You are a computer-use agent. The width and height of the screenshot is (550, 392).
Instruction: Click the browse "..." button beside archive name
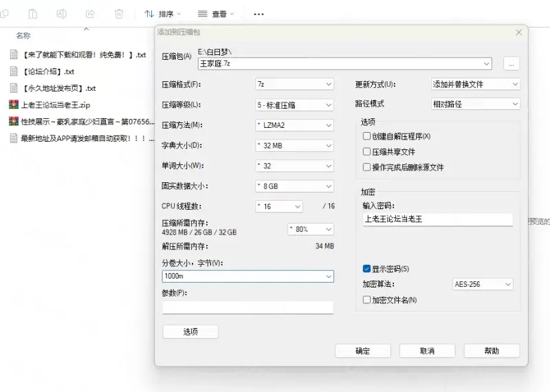(511, 63)
